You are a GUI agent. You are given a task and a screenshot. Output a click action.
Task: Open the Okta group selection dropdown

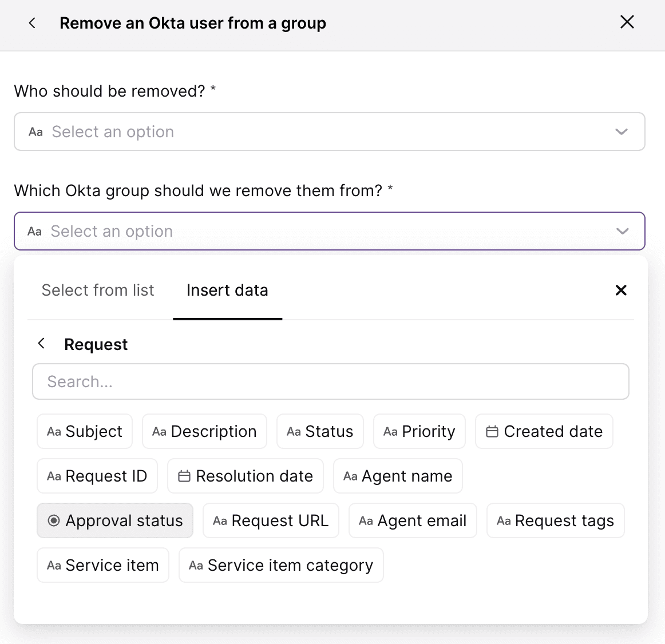[330, 231]
